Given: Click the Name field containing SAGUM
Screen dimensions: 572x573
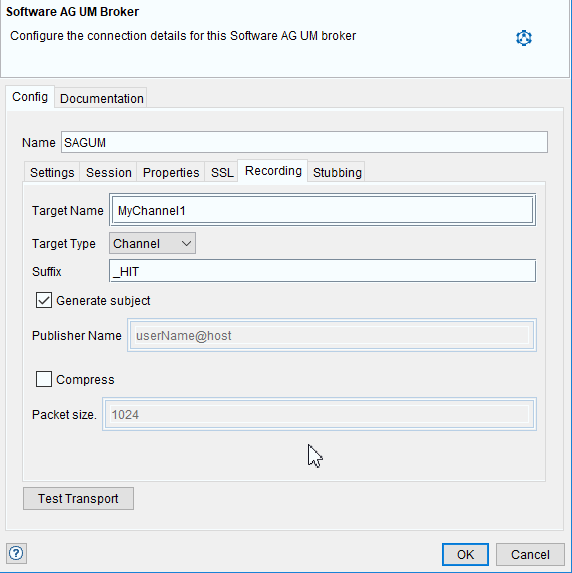Looking at the screenshot, I should pos(304,142).
